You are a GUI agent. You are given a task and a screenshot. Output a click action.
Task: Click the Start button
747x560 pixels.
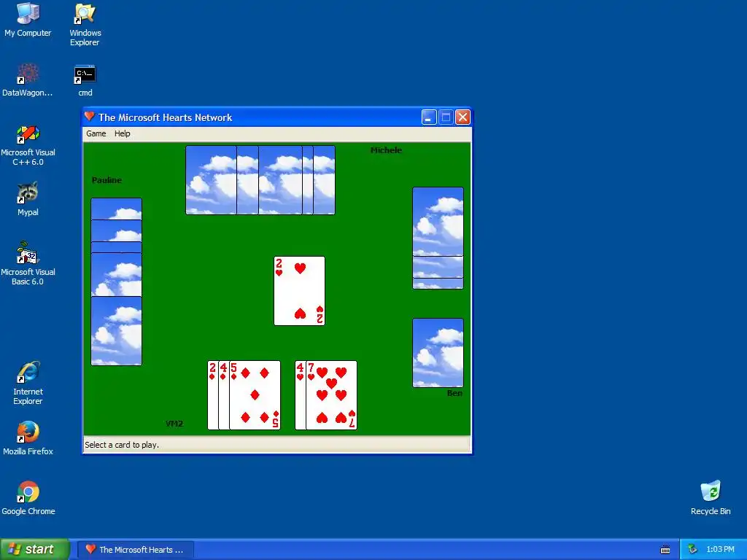(x=34, y=550)
